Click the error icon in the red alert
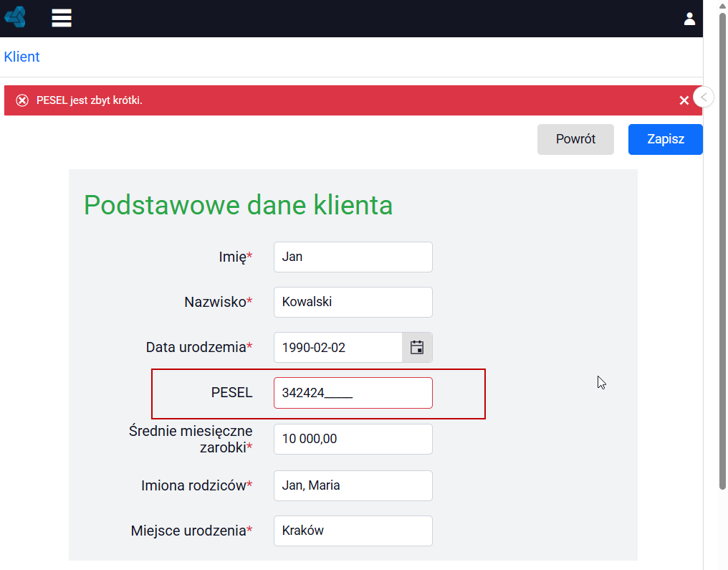Image resolution: width=728 pixels, height=570 pixels. click(21, 100)
